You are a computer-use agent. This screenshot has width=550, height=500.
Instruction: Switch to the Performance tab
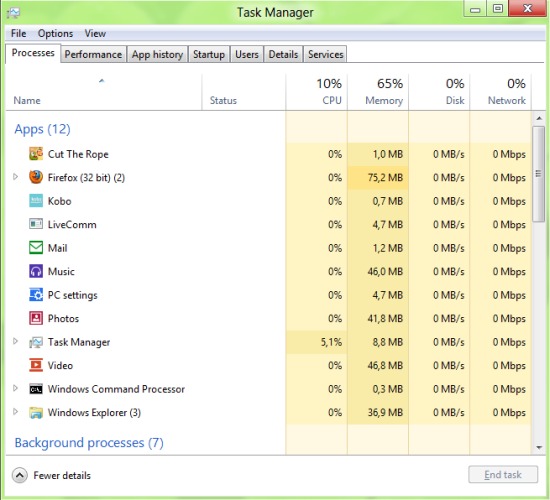[93, 54]
